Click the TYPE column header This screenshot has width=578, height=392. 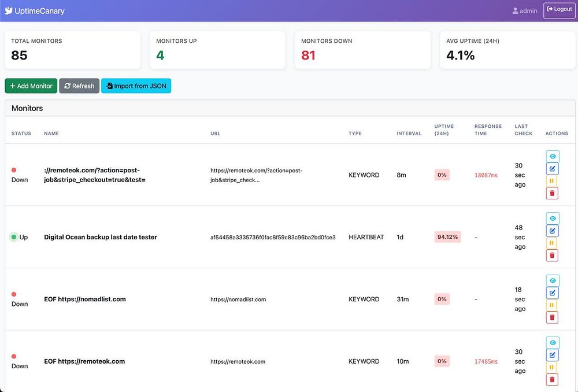click(355, 134)
